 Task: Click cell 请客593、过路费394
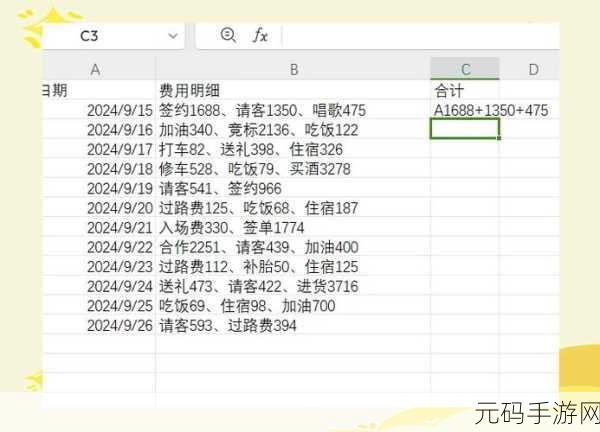293,325
